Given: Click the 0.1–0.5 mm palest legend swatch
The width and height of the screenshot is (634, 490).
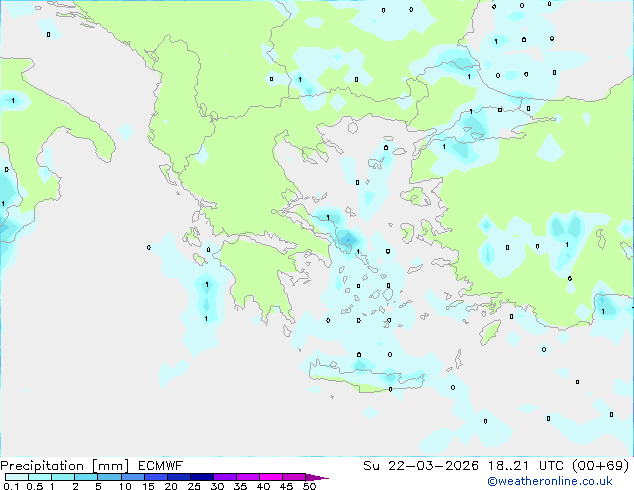Looking at the screenshot, I should pyautogui.click(x=17, y=477).
